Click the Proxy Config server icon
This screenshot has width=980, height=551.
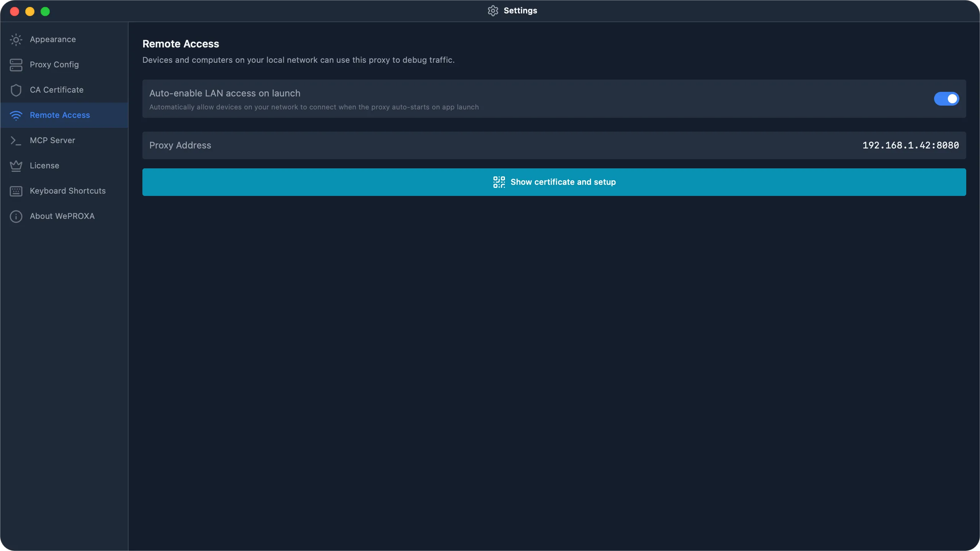pyautogui.click(x=16, y=65)
